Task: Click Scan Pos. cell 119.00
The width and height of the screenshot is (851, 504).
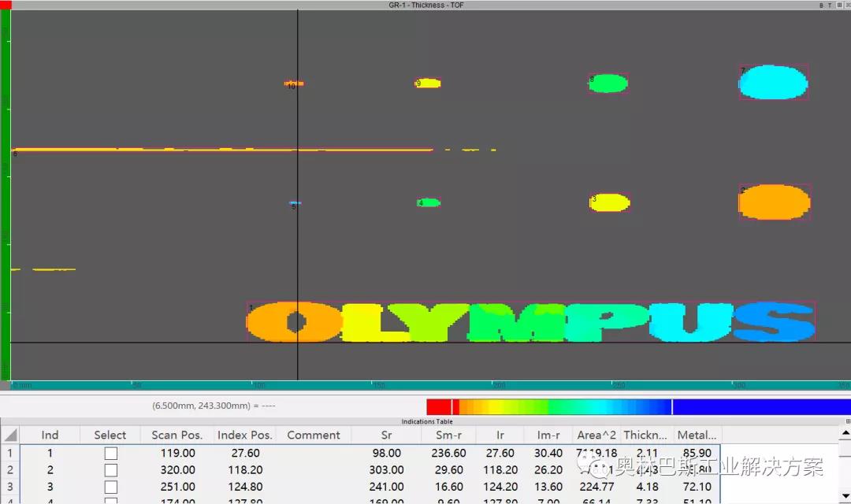Action: [x=177, y=453]
